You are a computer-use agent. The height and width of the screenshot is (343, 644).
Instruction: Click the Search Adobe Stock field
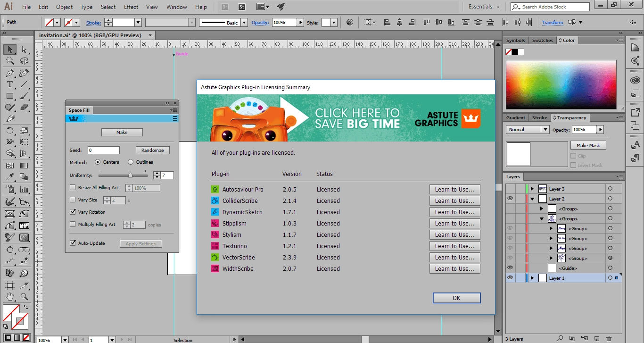click(550, 7)
